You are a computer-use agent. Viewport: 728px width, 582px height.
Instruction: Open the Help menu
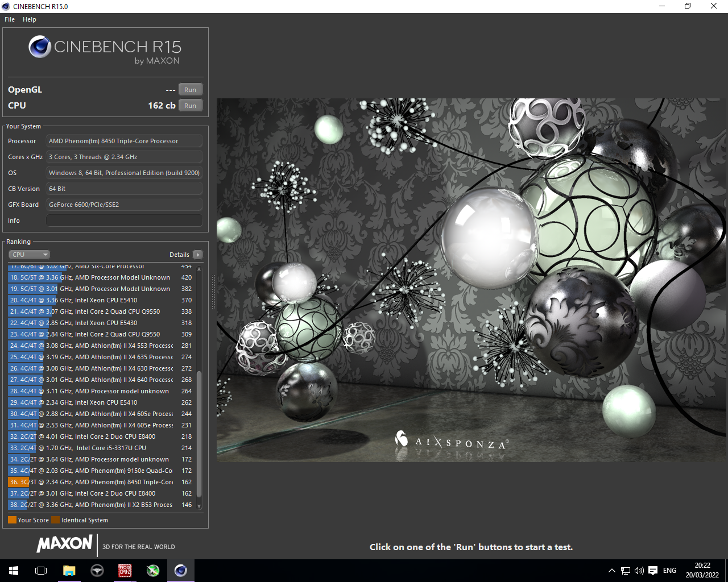pos(30,19)
